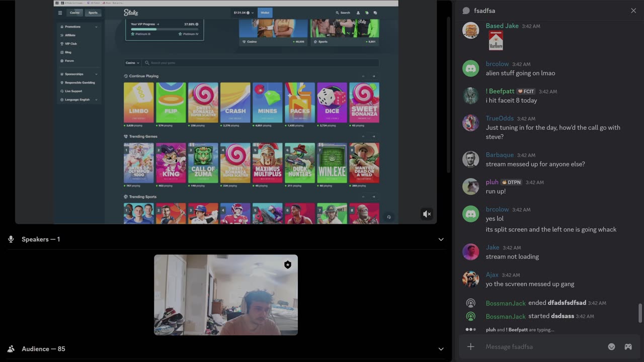
Task: Open the pluh username
Action: pos(492,182)
